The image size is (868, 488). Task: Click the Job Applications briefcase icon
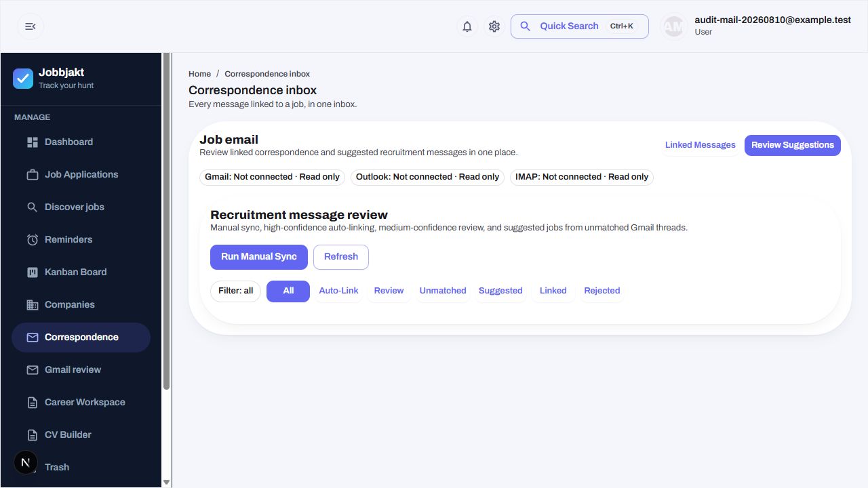click(33, 175)
